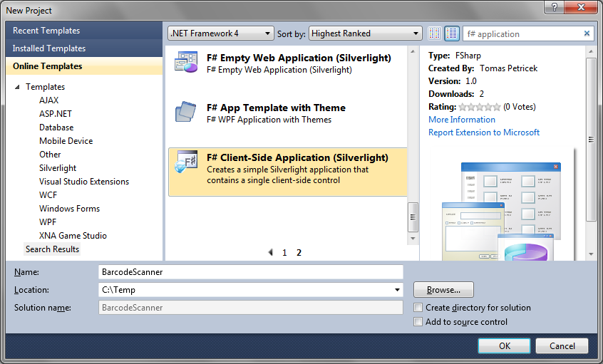Image resolution: width=603 pixels, height=364 pixels.
Task: Open the More Information link
Action: 462,120
